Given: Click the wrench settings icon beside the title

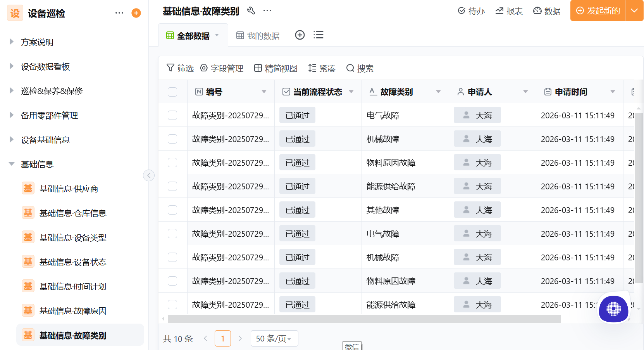Looking at the screenshot, I should (x=251, y=11).
